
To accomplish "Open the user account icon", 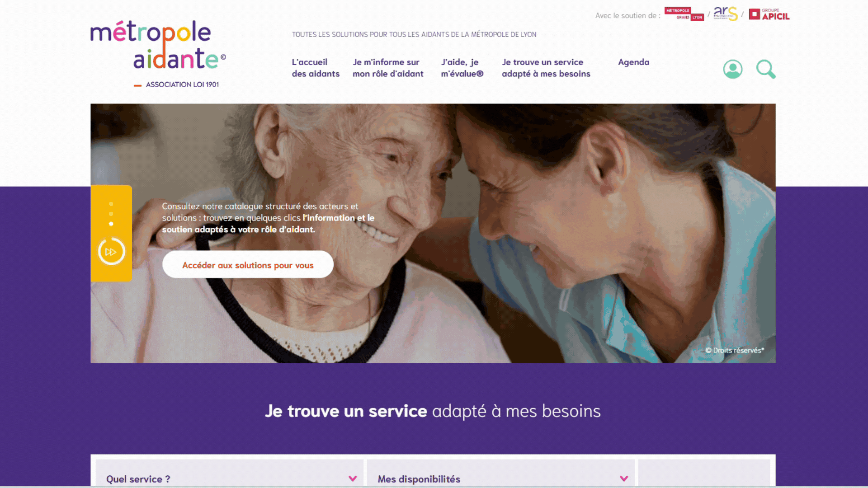I will (732, 69).
